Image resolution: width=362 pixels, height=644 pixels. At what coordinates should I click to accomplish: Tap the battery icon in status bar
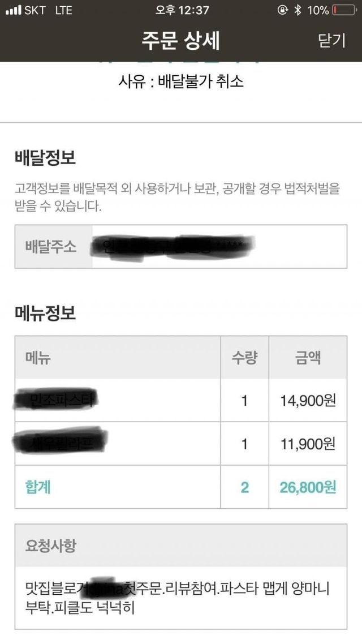(x=344, y=11)
